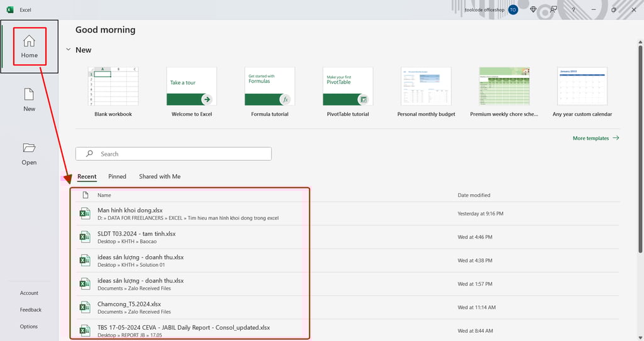Click the premium diamond icon in title bar

(x=533, y=9)
